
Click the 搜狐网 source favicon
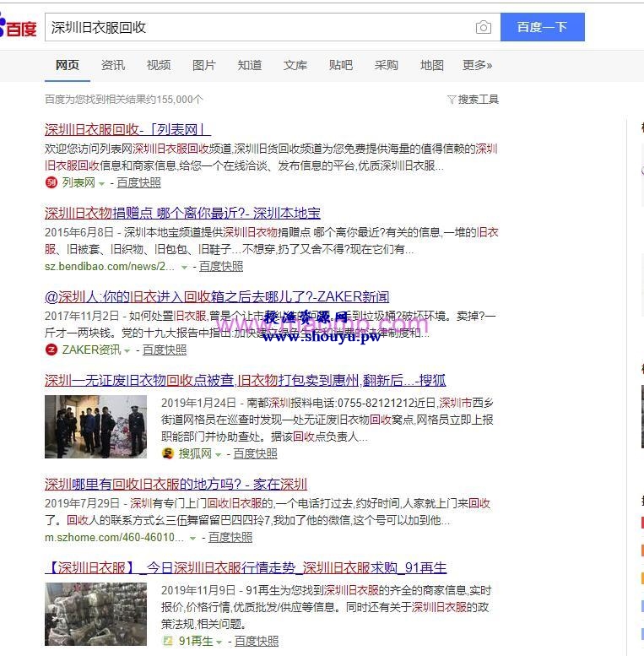point(168,453)
